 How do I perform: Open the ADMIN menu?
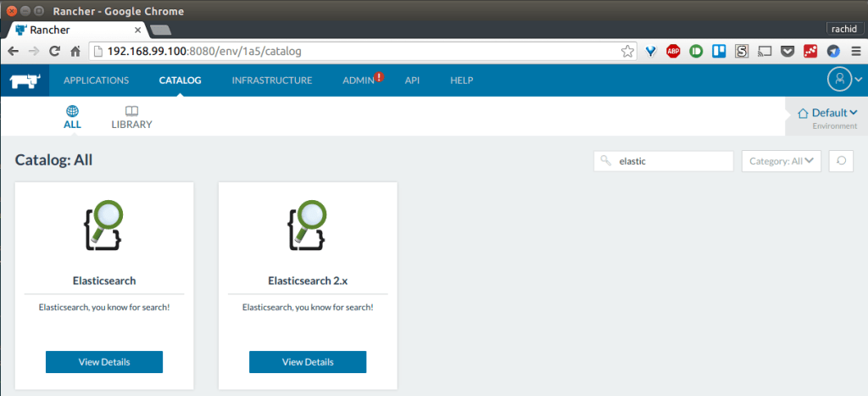(x=359, y=81)
